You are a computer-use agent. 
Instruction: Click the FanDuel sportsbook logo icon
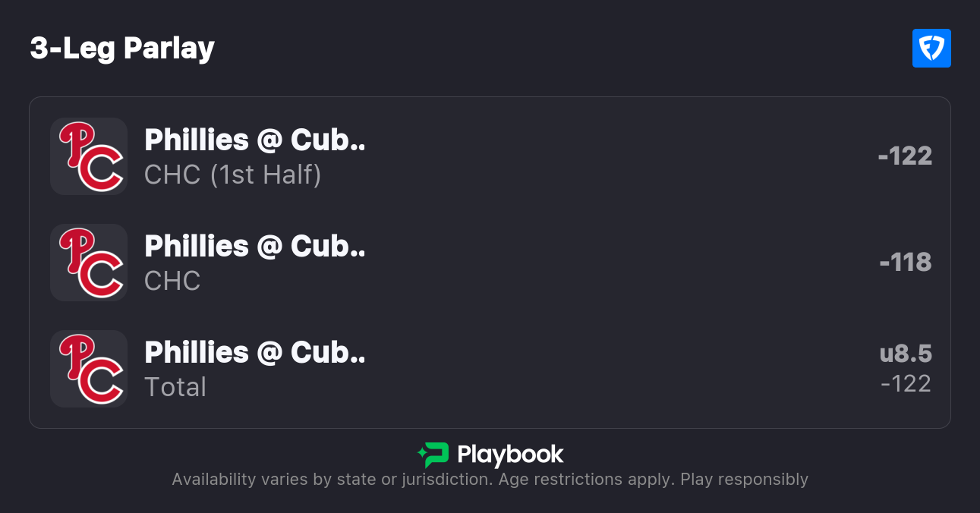pyautogui.click(x=931, y=49)
